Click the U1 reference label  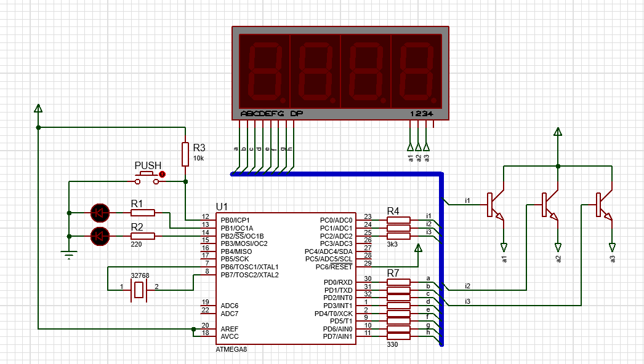point(222,207)
